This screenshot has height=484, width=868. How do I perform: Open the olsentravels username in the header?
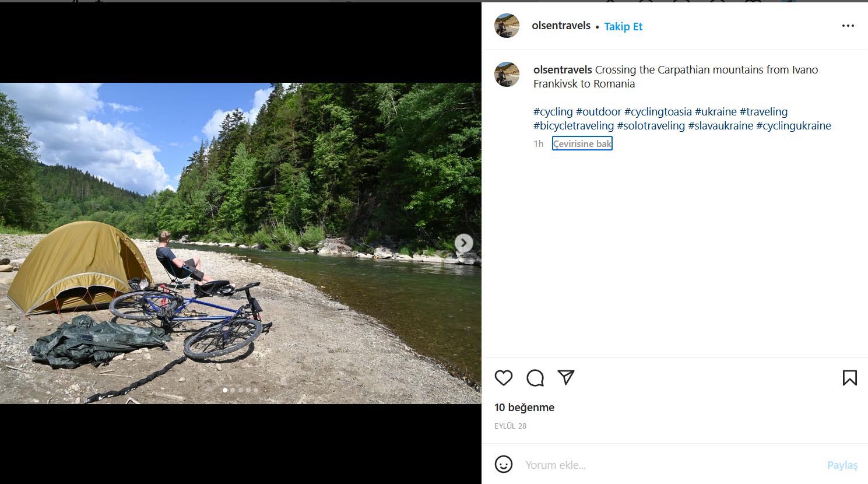pos(561,26)
